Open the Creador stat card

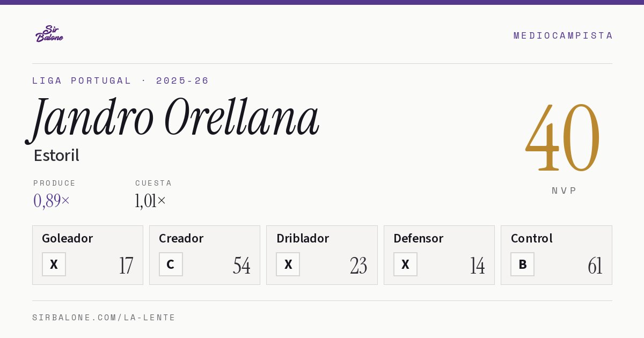pyautogui.click(x=204, y=255)
